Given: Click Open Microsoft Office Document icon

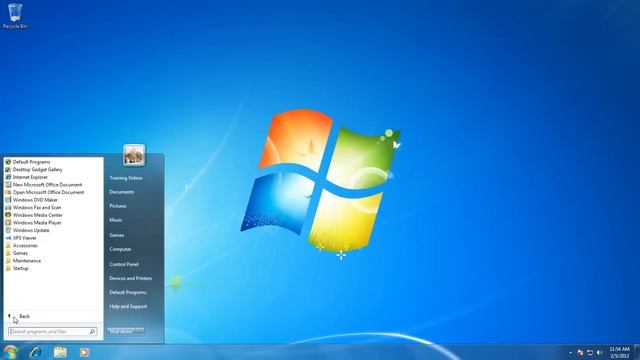Looking at the screenshot, I should pyautogui.click(x=8, y=192).
